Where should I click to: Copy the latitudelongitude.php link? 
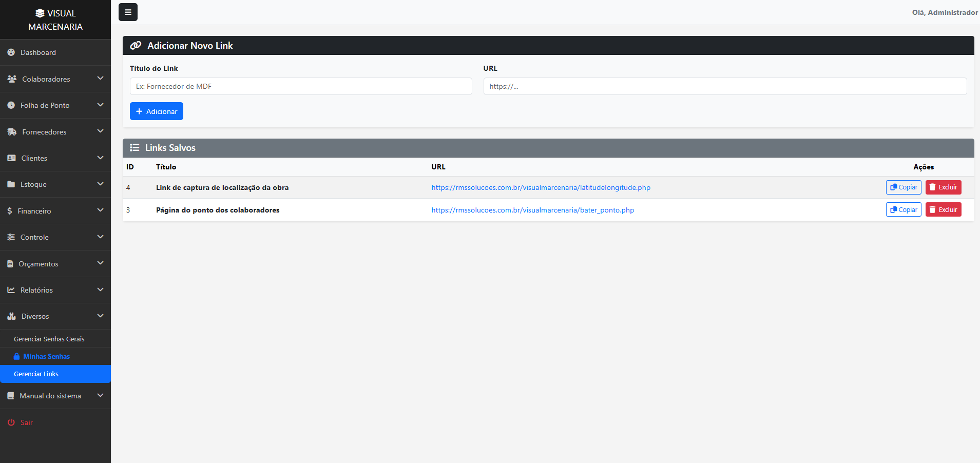coord(904,187)
